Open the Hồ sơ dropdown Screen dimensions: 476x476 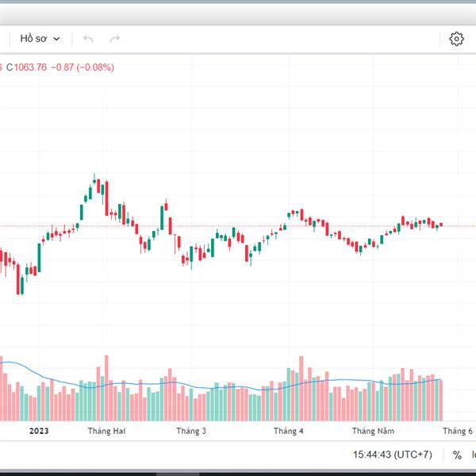40,38
